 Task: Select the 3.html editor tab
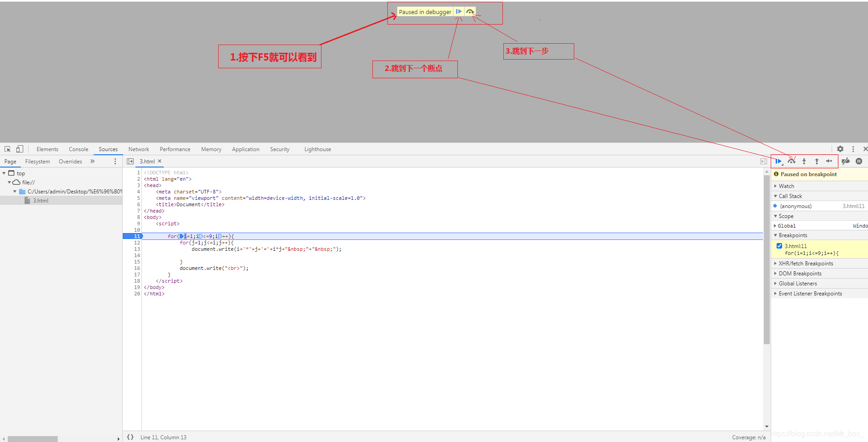pos(147,162)
